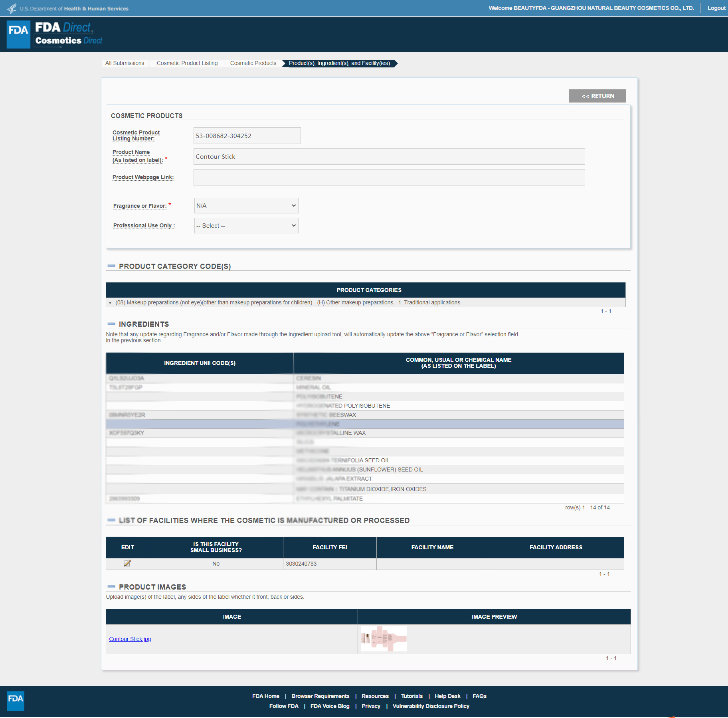Open the Resources footer link
728x718 pixels.
tap(375, 696)
